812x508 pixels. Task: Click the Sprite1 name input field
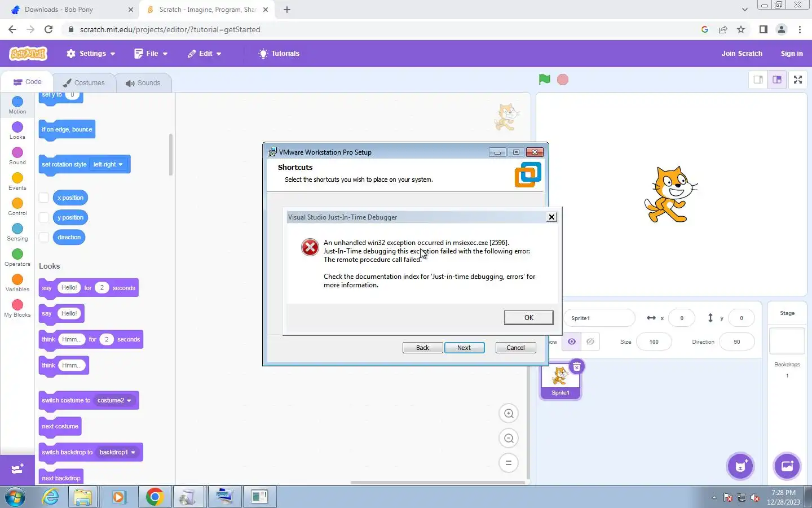pyautogui.click(x=599, y=318)
